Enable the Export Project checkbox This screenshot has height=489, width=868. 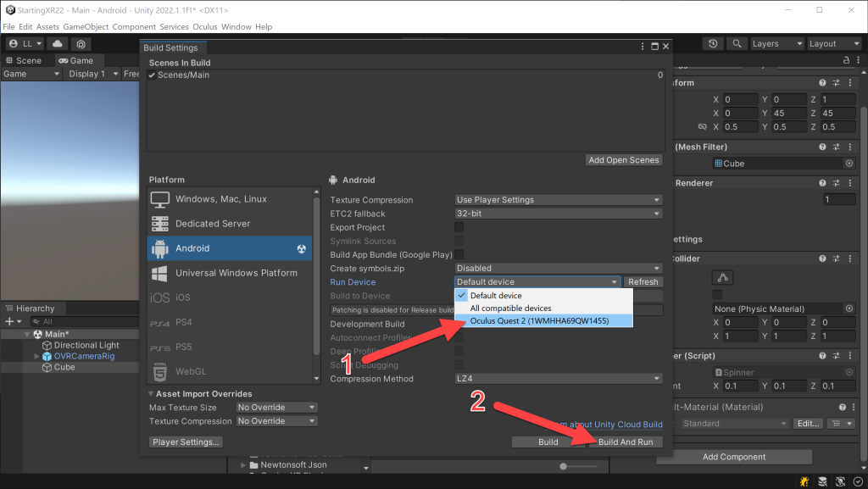459,227
